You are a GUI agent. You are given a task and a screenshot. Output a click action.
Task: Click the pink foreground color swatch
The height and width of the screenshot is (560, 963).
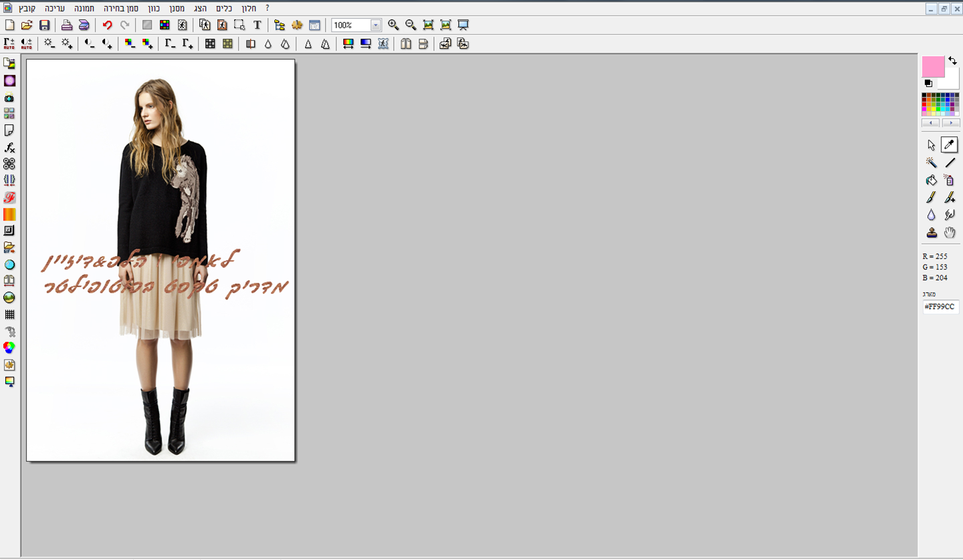point(932,66)
